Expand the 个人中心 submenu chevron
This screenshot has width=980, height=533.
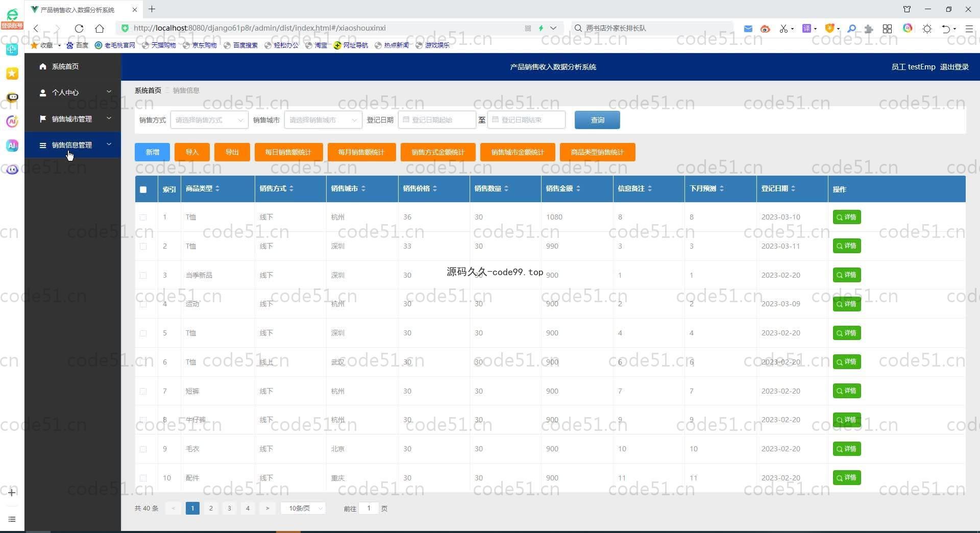(x=109, y=92)
